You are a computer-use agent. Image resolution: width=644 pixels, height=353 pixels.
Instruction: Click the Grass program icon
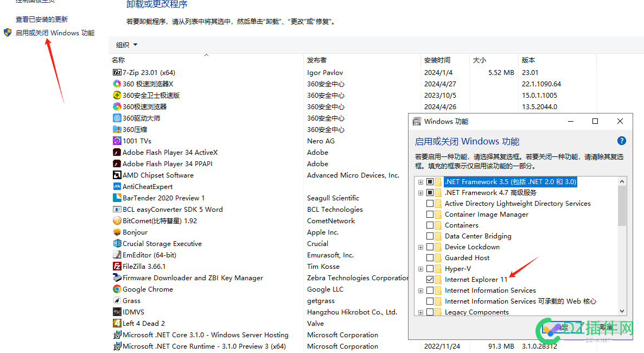[117, 300]
